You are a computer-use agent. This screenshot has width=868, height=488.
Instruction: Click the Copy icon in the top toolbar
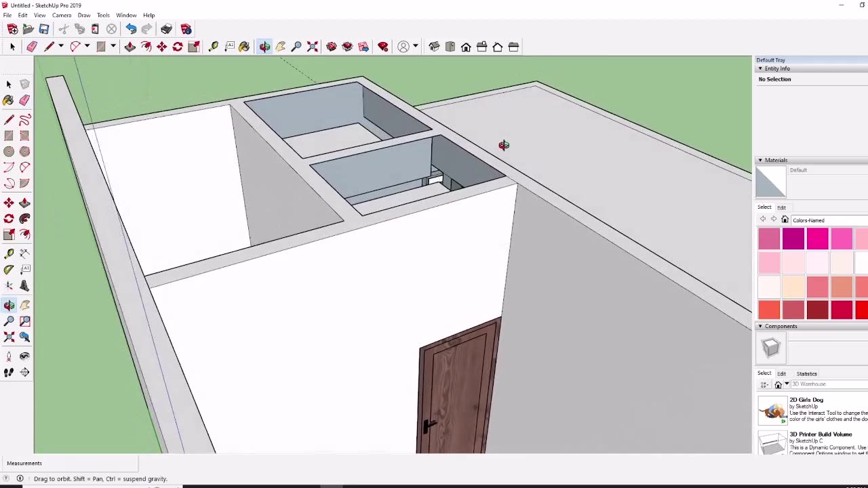[80, 29]
